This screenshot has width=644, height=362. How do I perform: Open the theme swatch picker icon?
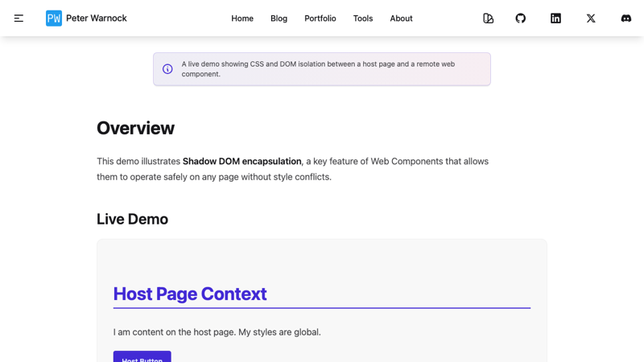pyautogui.click(x=488, y=18)
